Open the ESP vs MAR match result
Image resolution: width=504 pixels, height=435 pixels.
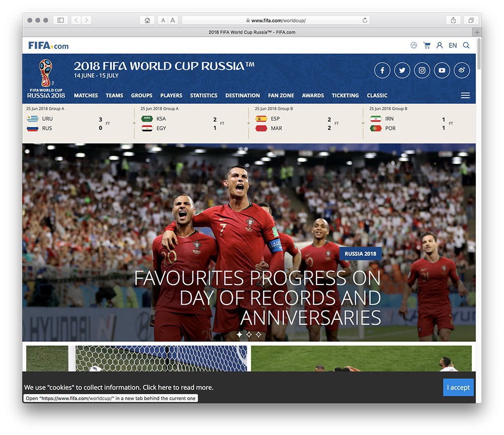click(x=306, y=123)
